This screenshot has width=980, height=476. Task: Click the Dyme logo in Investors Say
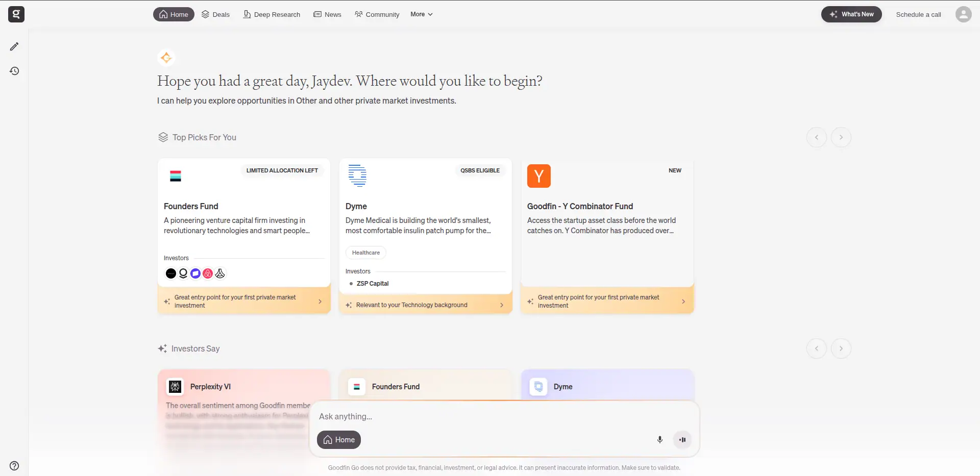(x=538, y=387)
